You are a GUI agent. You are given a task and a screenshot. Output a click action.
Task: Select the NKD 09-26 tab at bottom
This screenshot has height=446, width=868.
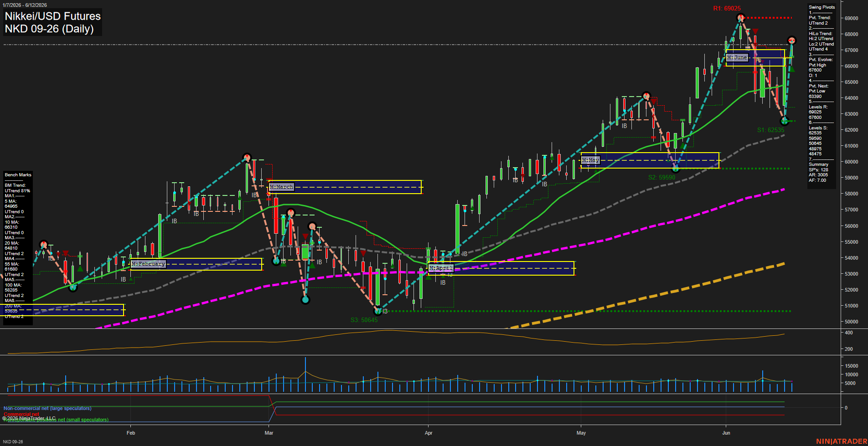[12, 442]
